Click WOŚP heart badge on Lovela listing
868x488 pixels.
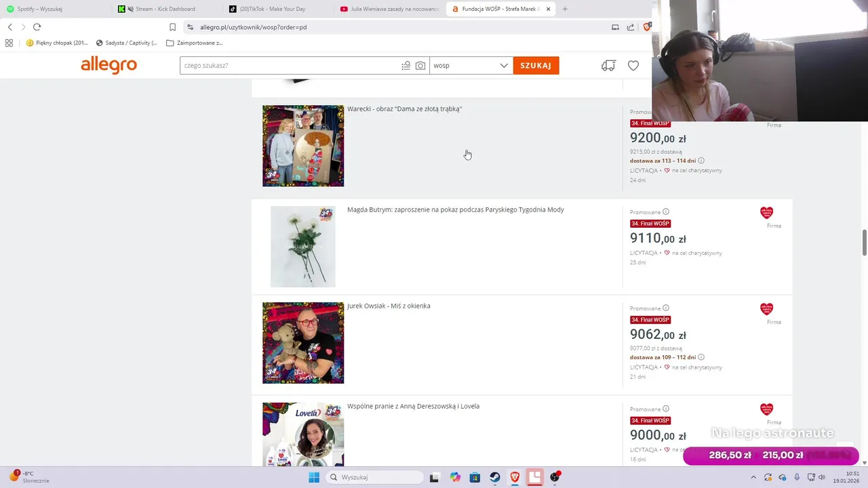tap(766, 409)
